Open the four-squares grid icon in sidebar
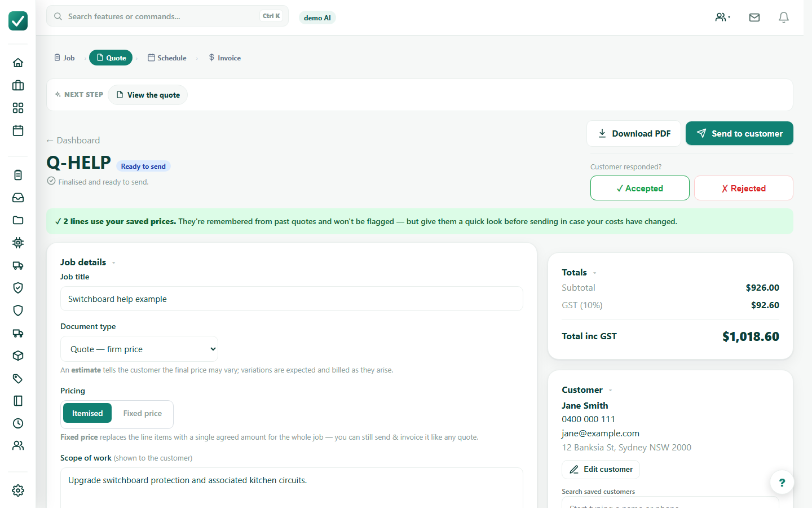Image resolution: width=812 pixels, height=508 pixels. coord(18,108)
